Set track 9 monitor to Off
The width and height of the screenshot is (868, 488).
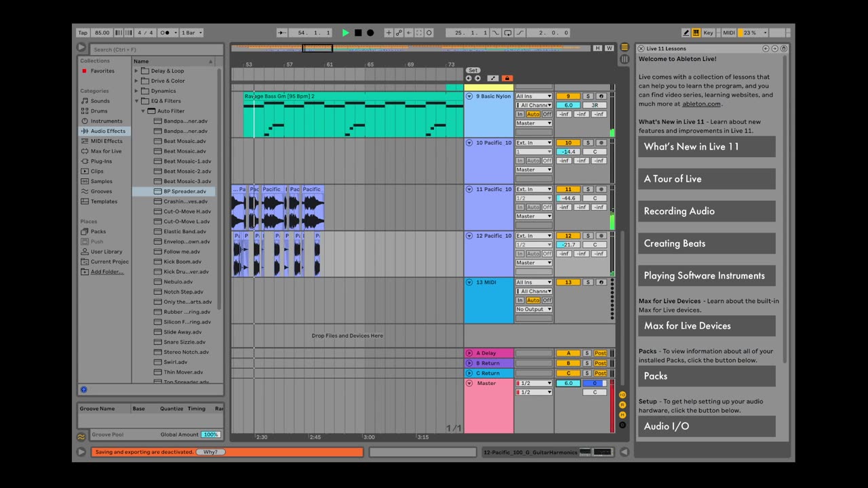coord(547,115)
